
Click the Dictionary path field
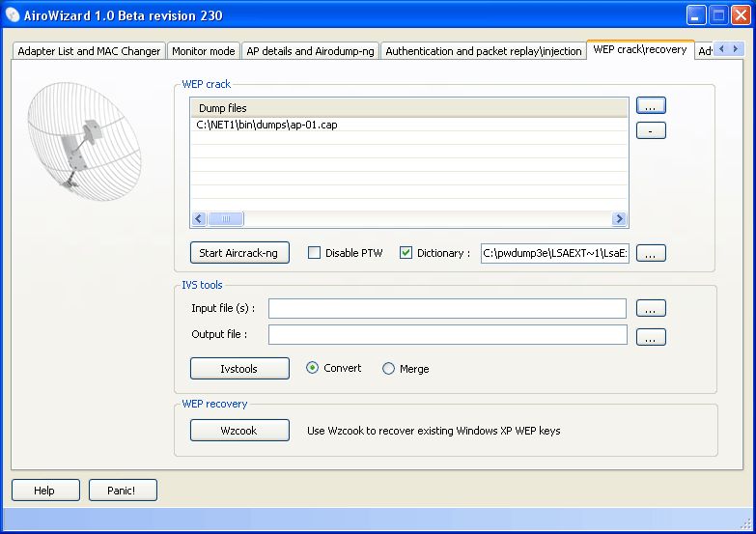click(555, 253)
